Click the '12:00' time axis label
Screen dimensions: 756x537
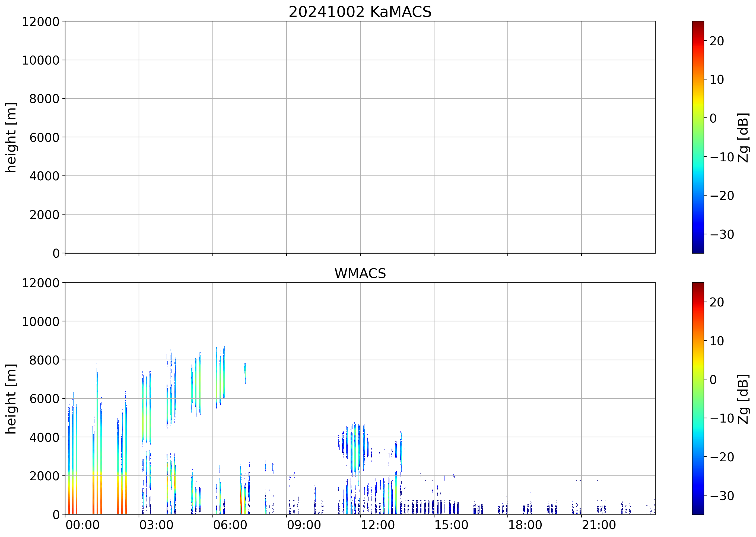(x=377, y=525)
